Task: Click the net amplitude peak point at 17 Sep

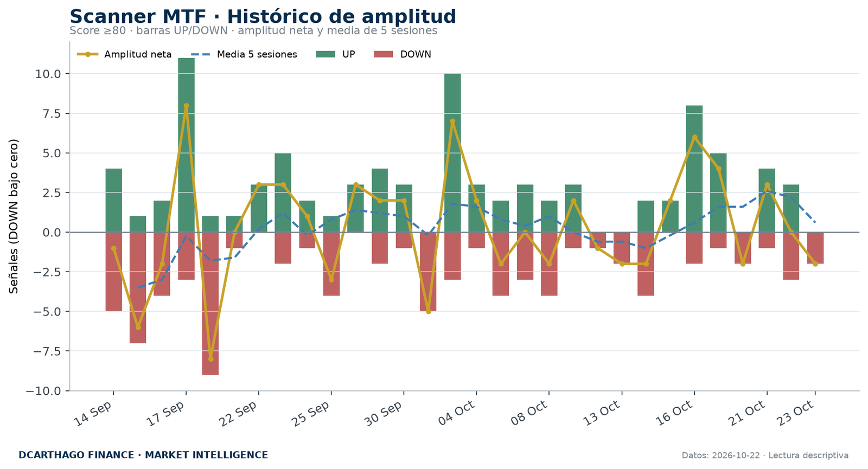Action: [x=186, y=106]
